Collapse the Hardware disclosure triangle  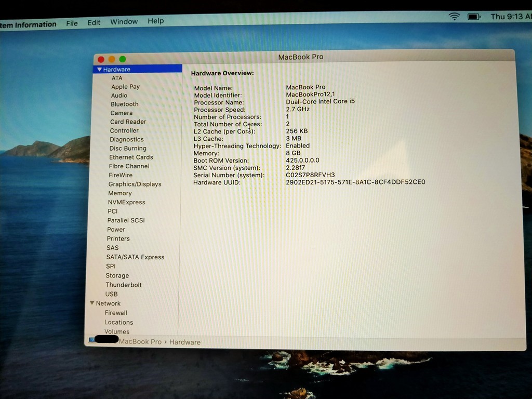(99, 69)
